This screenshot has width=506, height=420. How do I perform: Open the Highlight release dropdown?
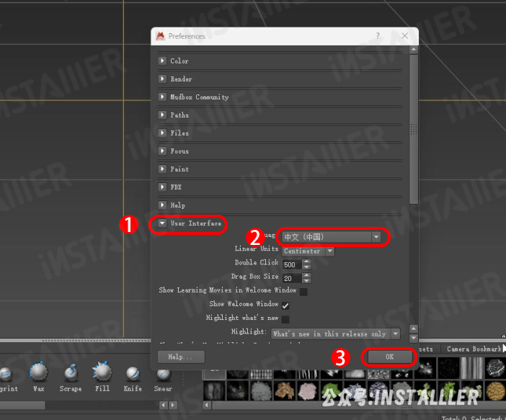(x=336, y=334)
